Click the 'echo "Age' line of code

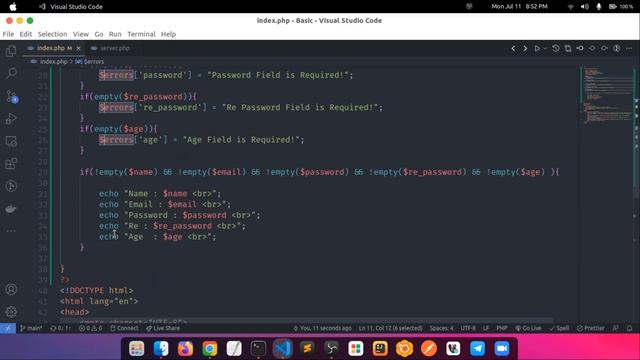click(x=158, y=237)
